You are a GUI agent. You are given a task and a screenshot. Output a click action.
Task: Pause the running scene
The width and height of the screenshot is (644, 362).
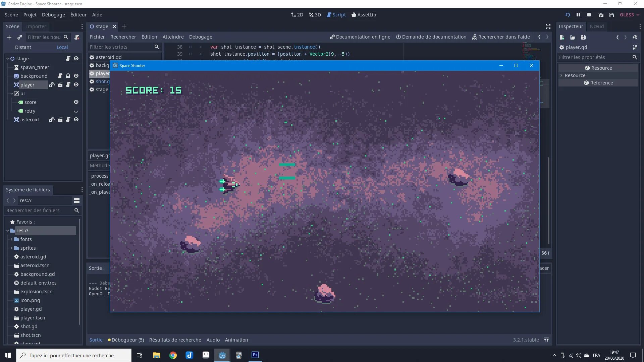point(578,15)
